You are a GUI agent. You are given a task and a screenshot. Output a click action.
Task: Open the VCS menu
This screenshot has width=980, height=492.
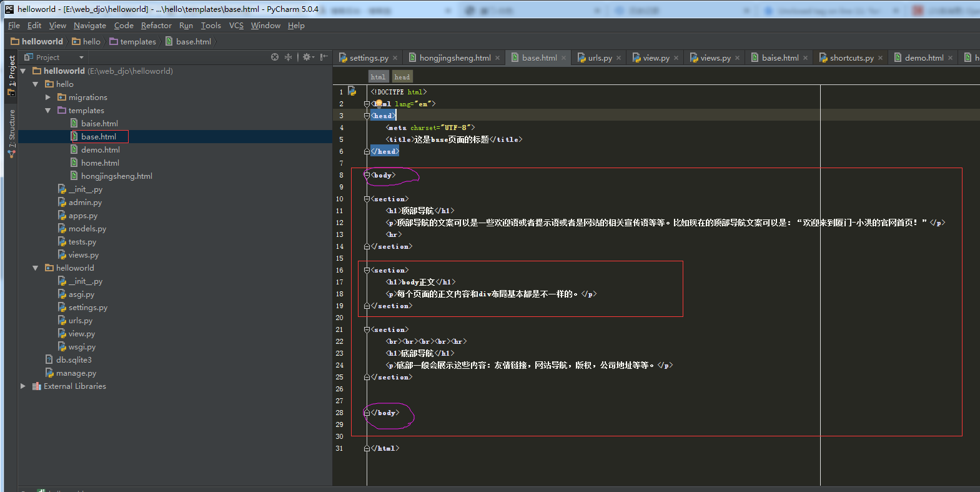(236, 26)
